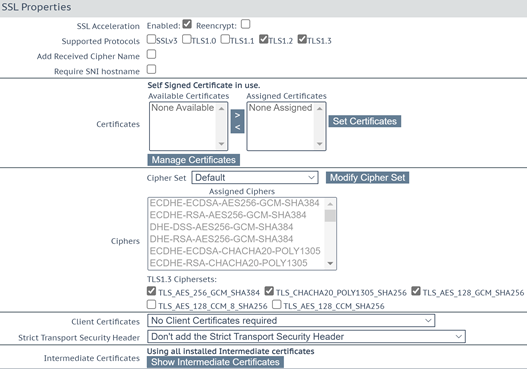
Task: Click down arrow of Assigned Certificates scrollbar
Action: [320, 144]
